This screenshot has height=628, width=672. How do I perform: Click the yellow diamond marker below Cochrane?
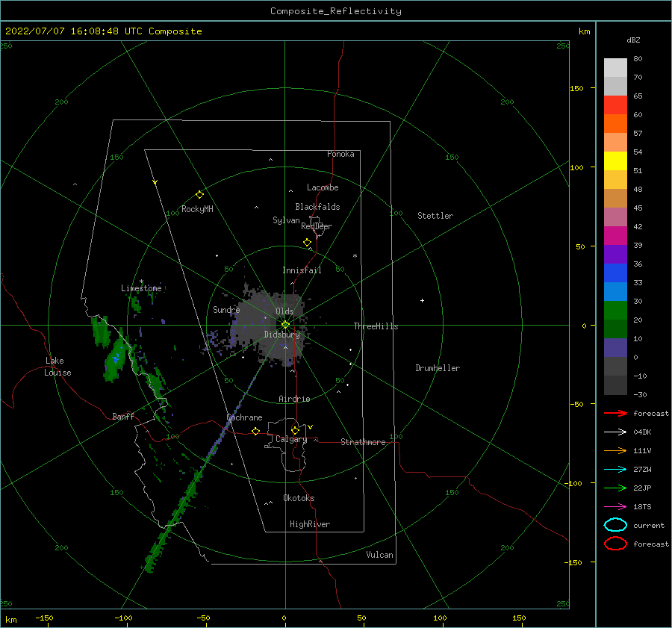click(256, 431)
